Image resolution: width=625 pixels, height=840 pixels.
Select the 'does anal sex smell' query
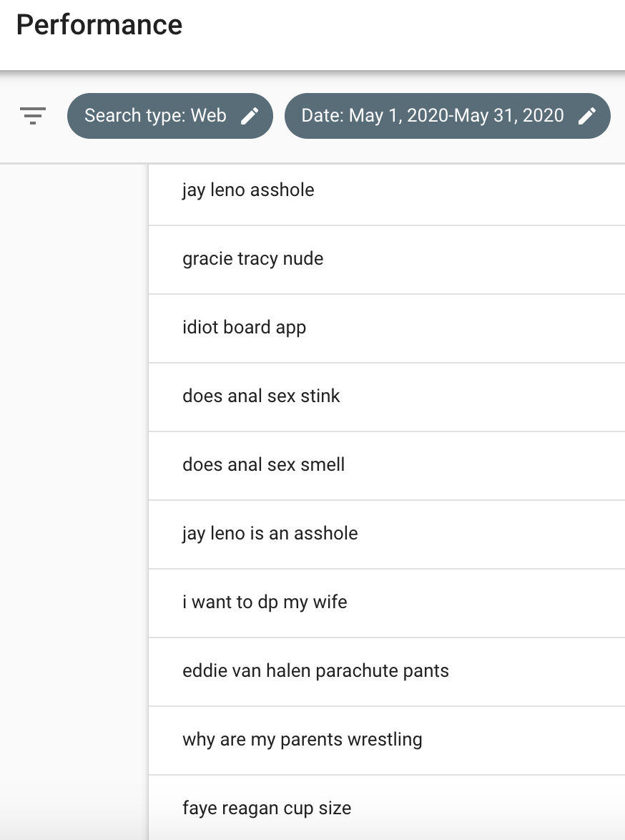[x=263, y=465]
